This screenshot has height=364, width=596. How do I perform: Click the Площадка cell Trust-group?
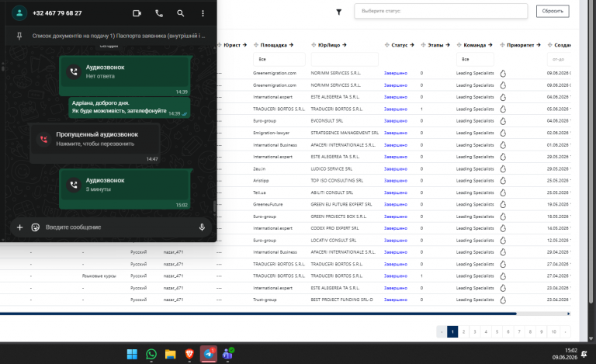pyautogui.click(x=265, y=300)
